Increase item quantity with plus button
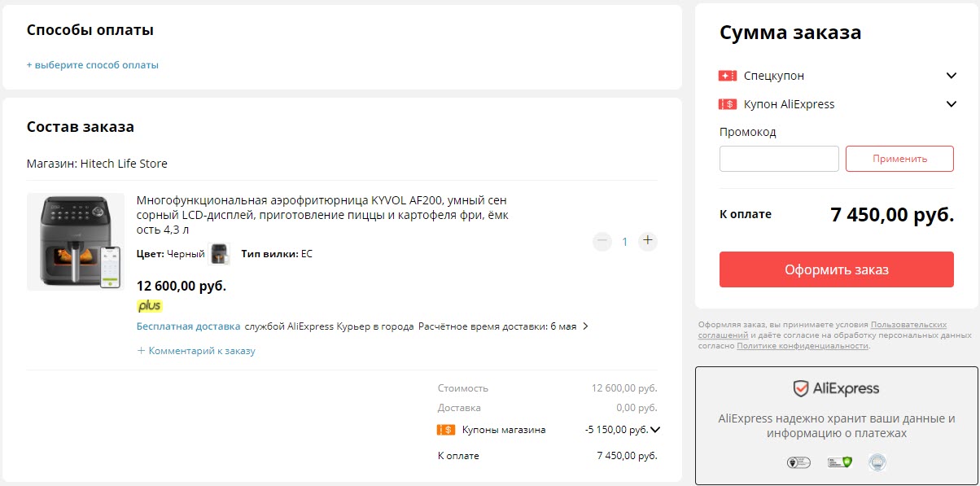Image resolution: width=980 pixels, height=486 pixels. coord(647,241)
